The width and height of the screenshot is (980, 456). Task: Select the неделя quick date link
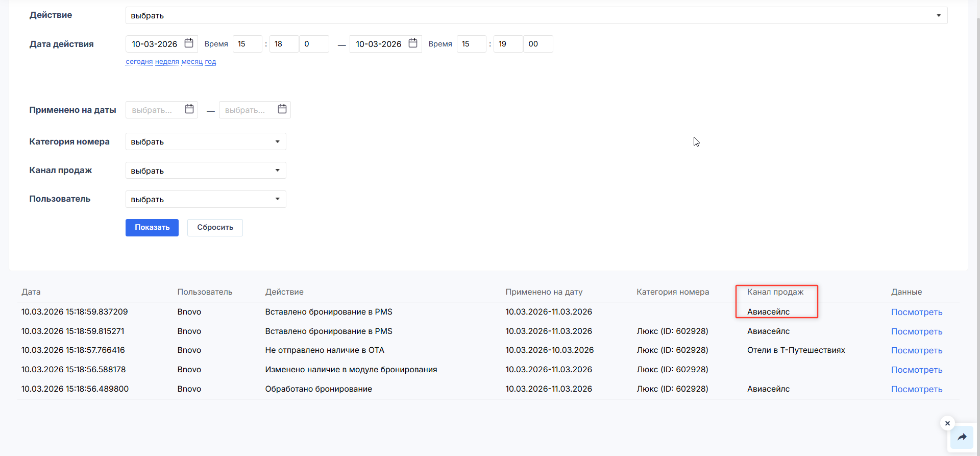pyautogui.click(x=167, y=62)
